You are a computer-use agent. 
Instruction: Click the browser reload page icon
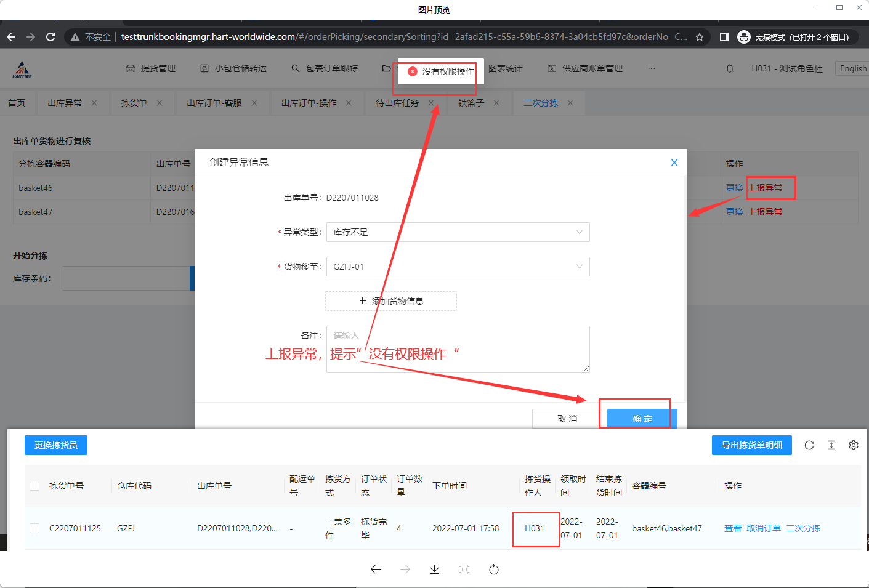51,37
